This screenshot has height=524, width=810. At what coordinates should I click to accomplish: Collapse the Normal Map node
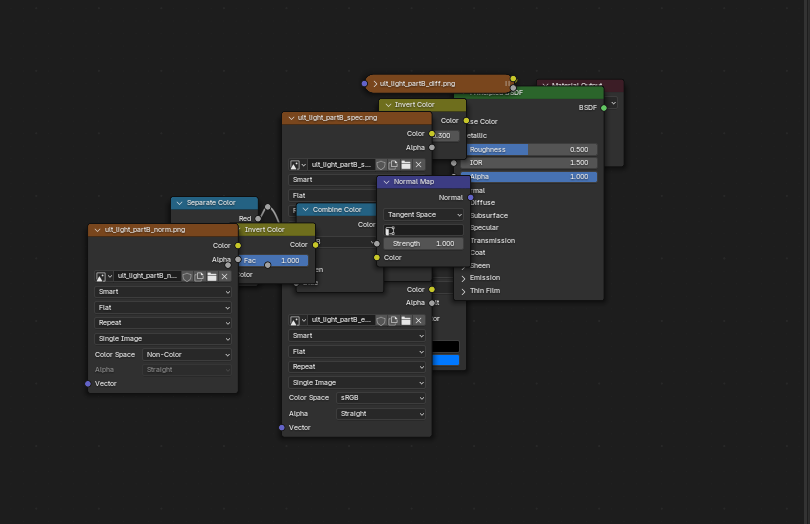point(386,182)
